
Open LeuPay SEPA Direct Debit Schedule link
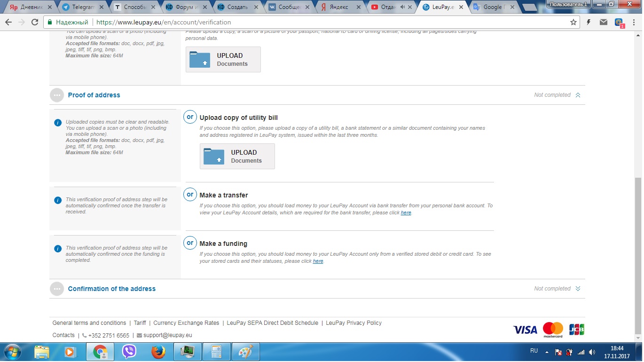pyautogui.click(x=273, y=323)
